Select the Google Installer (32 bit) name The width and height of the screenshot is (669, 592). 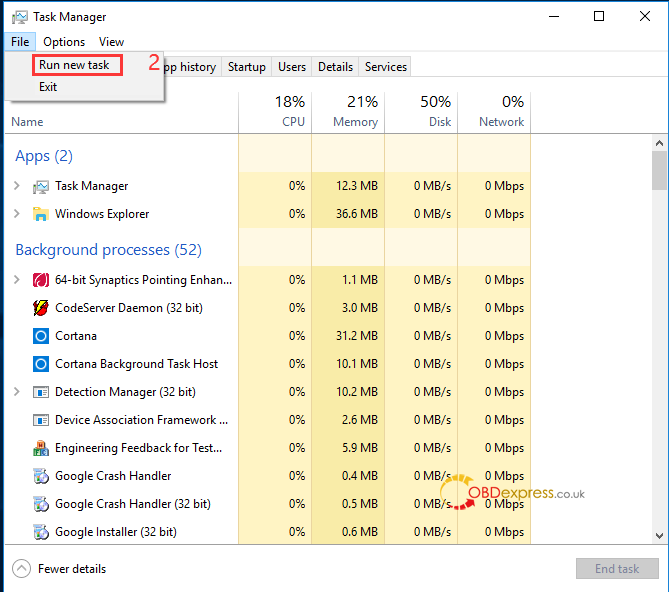point(116,532)
